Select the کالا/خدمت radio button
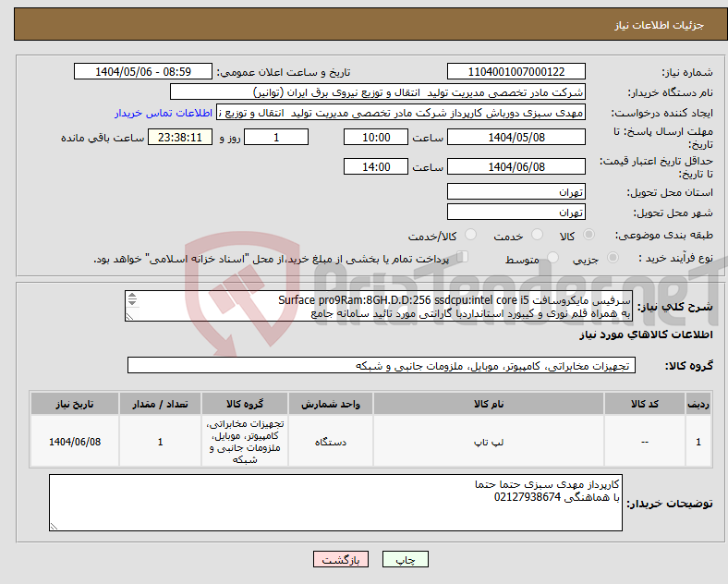Screen dimensions: 728x584 (x=470, y=235)
